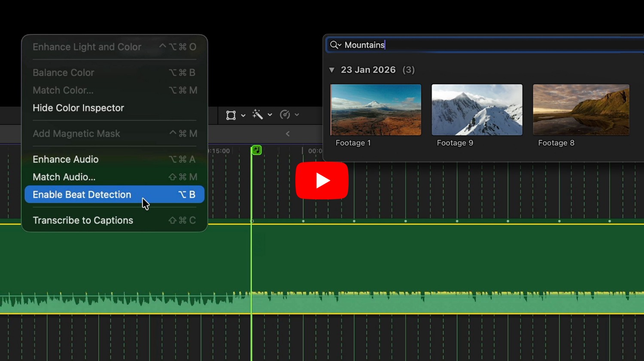Image resolution: width=644 pixels, height=361 pixels.
Task: Click the left-pointing timeline history arrow
Action: click(288, 134)
